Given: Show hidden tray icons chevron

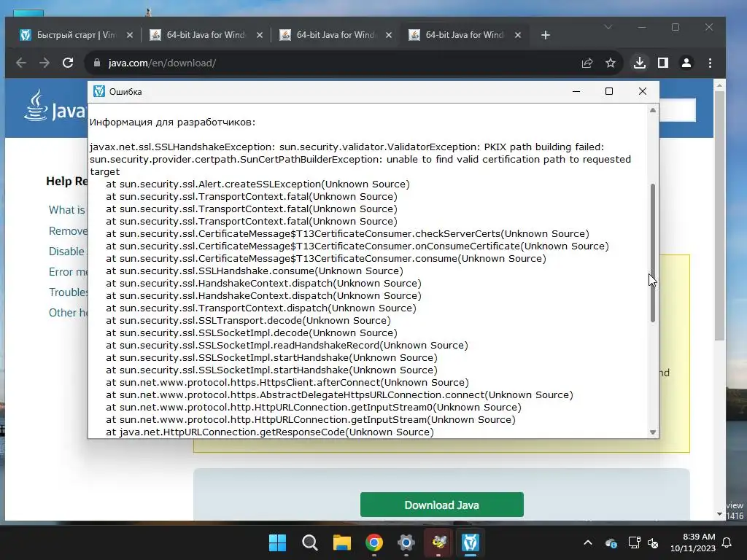Looking at the screenshot, I should tap(588, 542).
